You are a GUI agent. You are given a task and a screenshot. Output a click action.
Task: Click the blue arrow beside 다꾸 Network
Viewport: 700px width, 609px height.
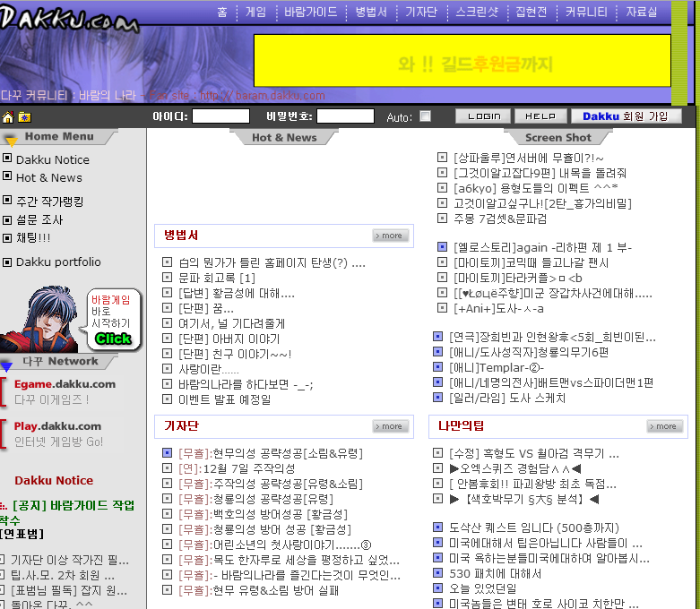click(6, 367)
